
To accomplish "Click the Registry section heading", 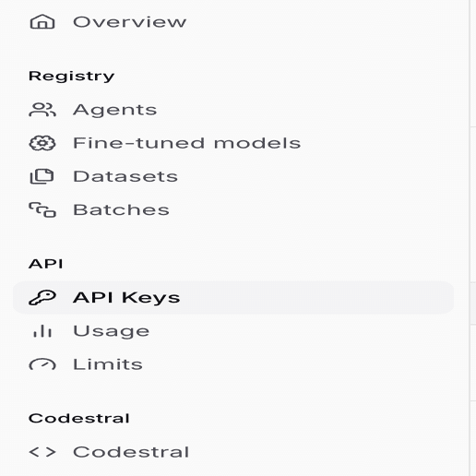I will [71, 77].
